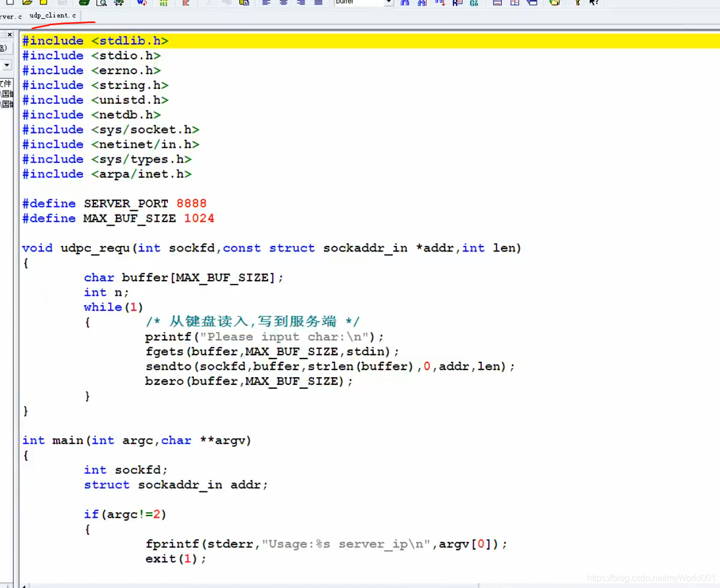Click the int main(int argc,char **argv) line
720x588 pixels.
click(x=137, y=441)
